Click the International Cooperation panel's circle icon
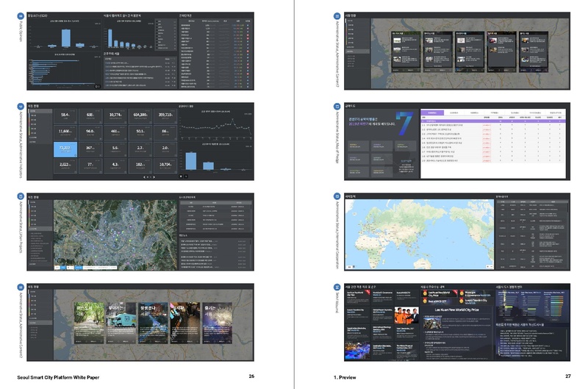This screenshot has width=588, height=389. pyautogui.click(x=337, y=197)
